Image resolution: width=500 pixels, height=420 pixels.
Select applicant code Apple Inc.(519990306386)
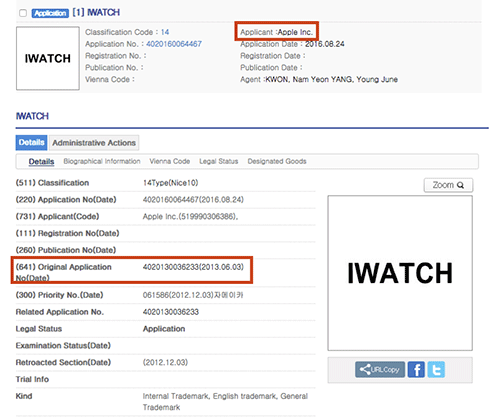pos(190,217)
